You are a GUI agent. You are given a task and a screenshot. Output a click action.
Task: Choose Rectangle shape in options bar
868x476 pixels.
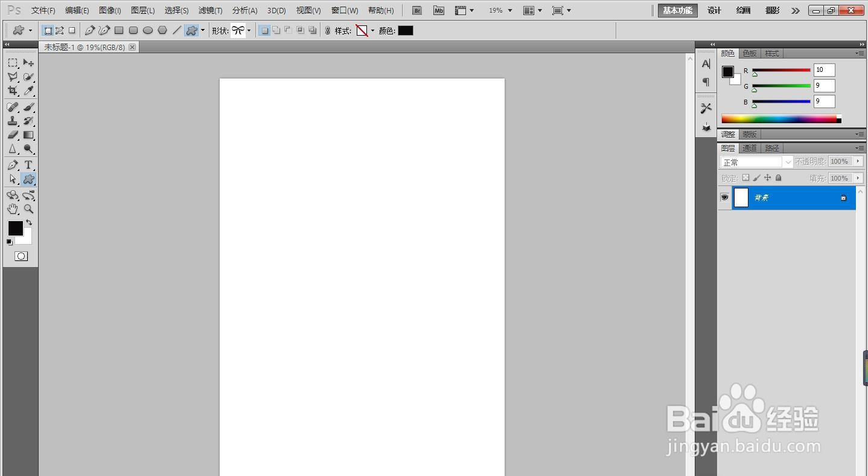(119, 30)
